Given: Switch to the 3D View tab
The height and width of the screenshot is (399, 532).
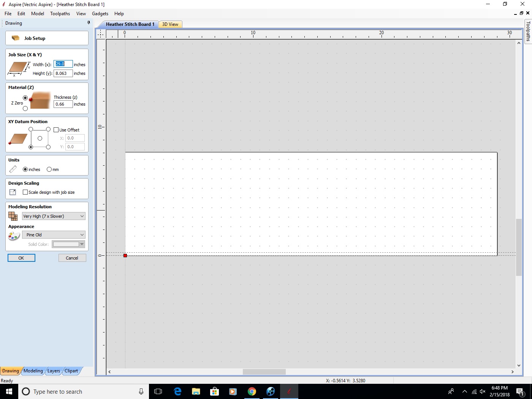Looking at the screenshot, I should pyautogui.click(x=170, y=24).
